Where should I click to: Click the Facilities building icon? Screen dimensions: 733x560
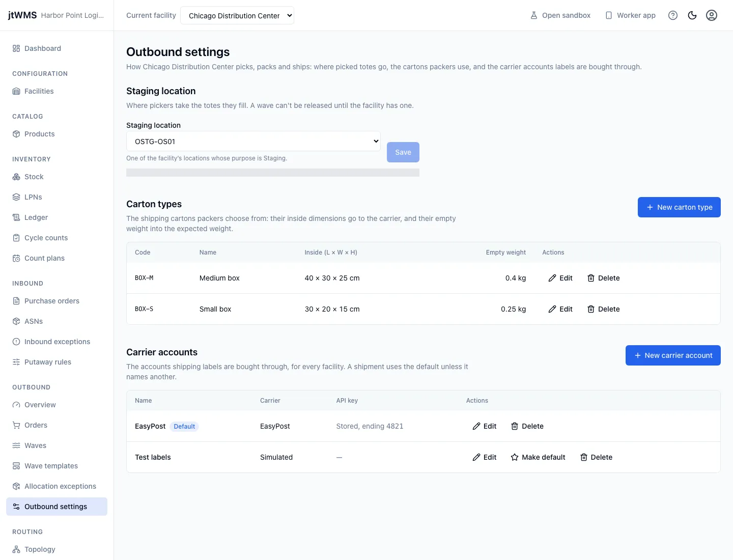(16, 91)
